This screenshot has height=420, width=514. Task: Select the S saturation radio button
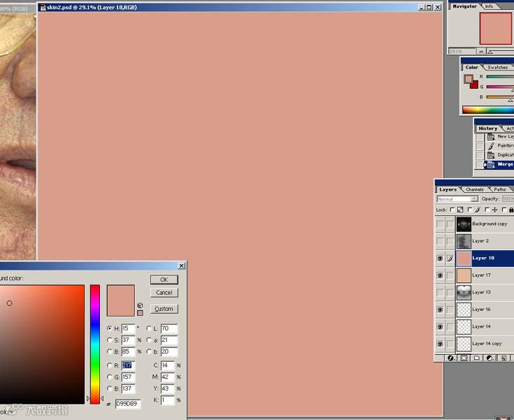[110, 340]
